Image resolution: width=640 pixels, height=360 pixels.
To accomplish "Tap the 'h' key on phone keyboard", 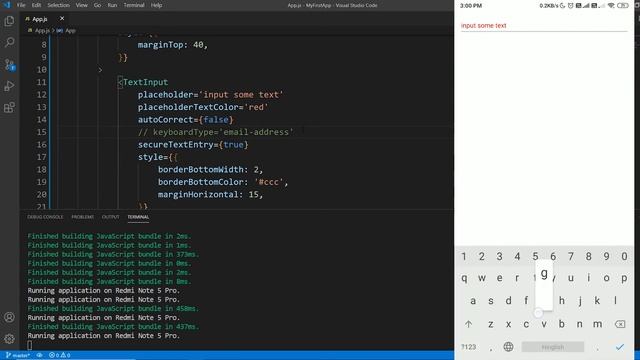I will 562,301.
